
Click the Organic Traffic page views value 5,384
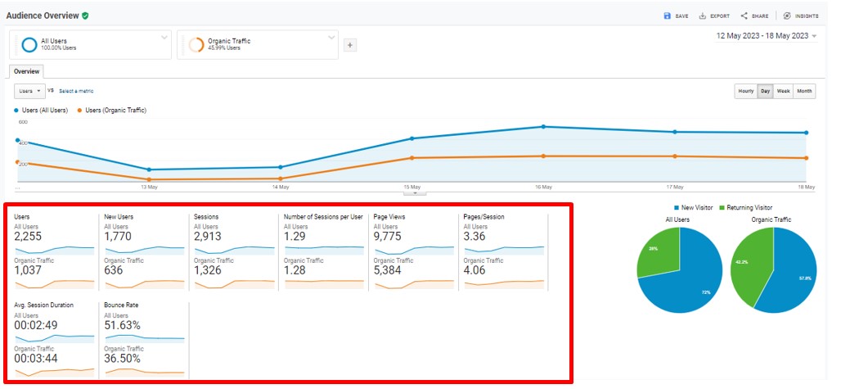[388, 270]
